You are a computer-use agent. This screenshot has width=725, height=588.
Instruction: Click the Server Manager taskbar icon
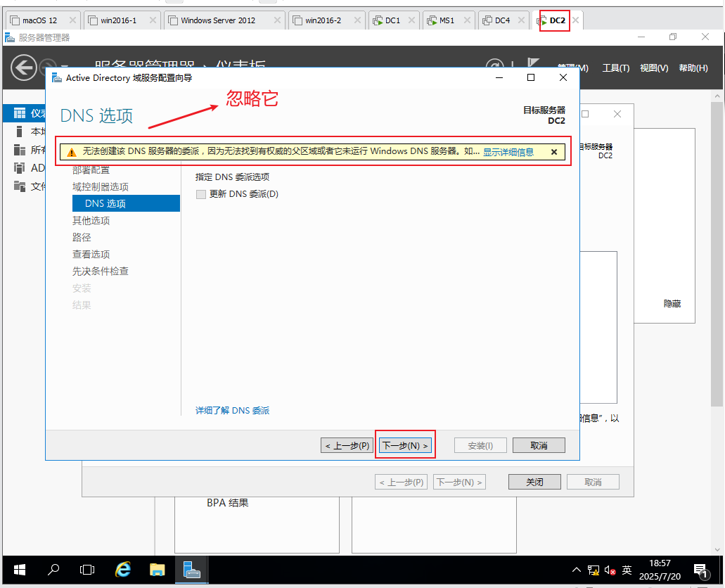pyautogui.click(x=192, y=570)
